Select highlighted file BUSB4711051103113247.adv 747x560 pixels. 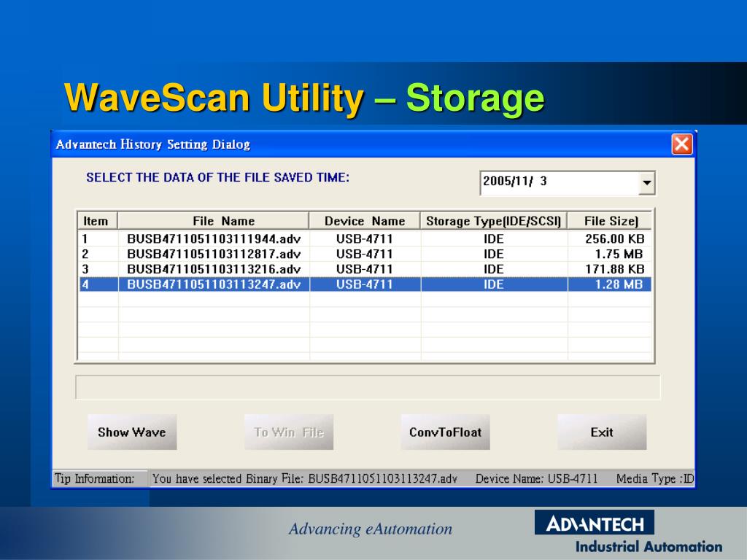[214, 284]
